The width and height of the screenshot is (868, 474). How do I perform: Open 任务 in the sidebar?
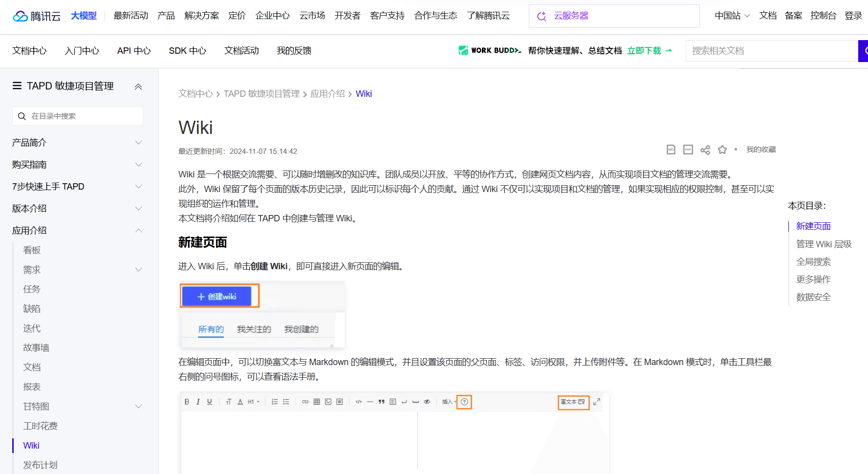[x=32, y=289]
